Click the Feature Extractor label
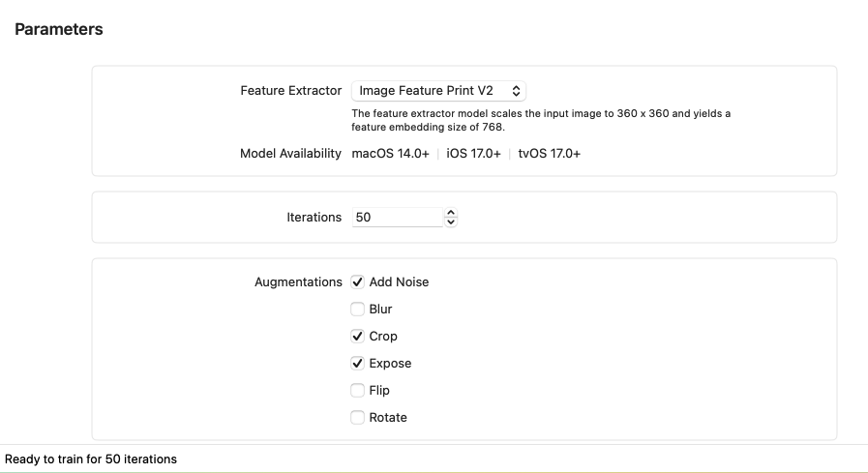Screen dimensions: 868x473 [290, 91]
